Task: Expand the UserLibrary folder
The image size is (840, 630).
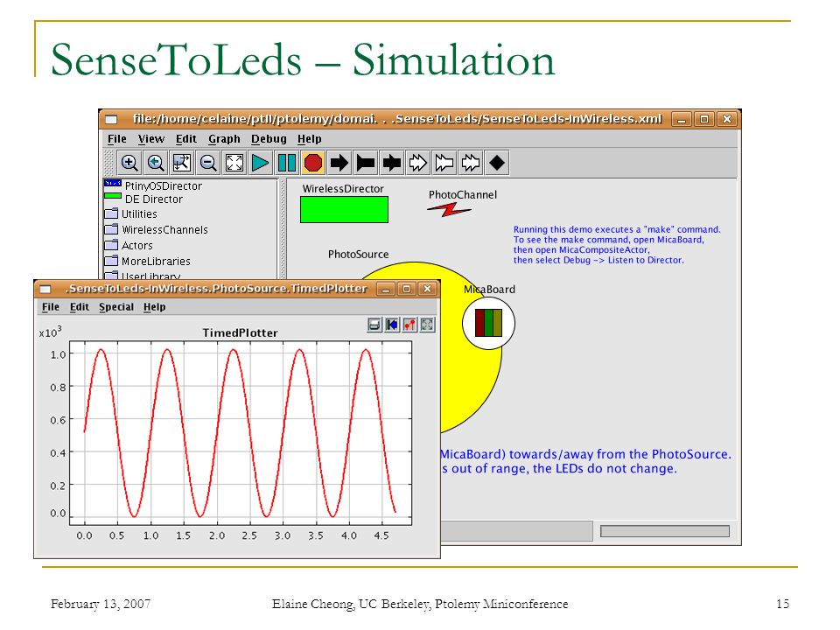Action: [143, 276]
